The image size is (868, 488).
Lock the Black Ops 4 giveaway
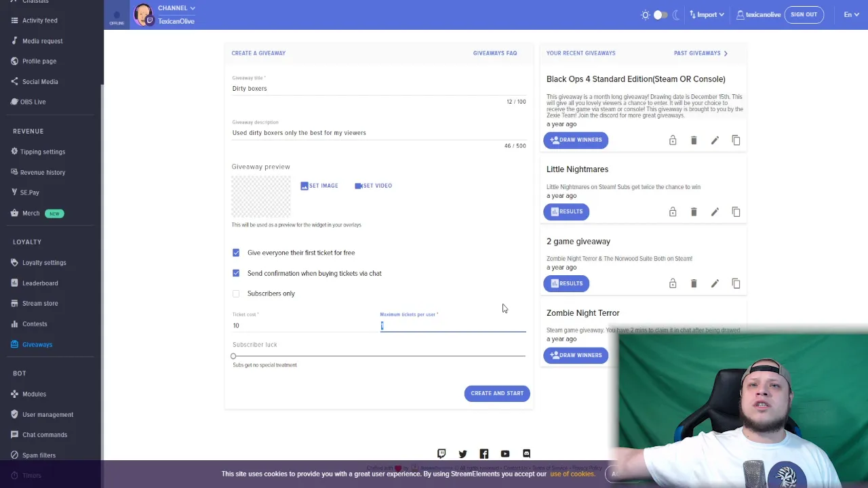click(x=673, y=140)
